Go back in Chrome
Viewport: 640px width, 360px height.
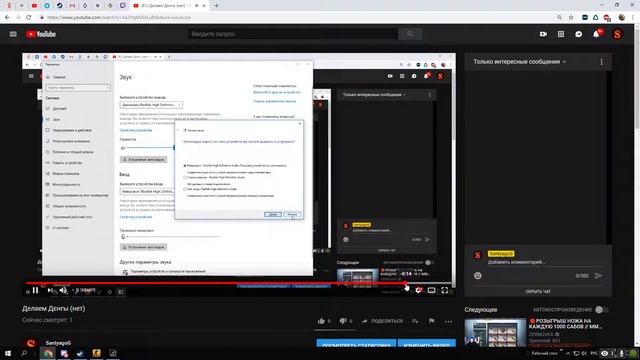coord(7,18)
